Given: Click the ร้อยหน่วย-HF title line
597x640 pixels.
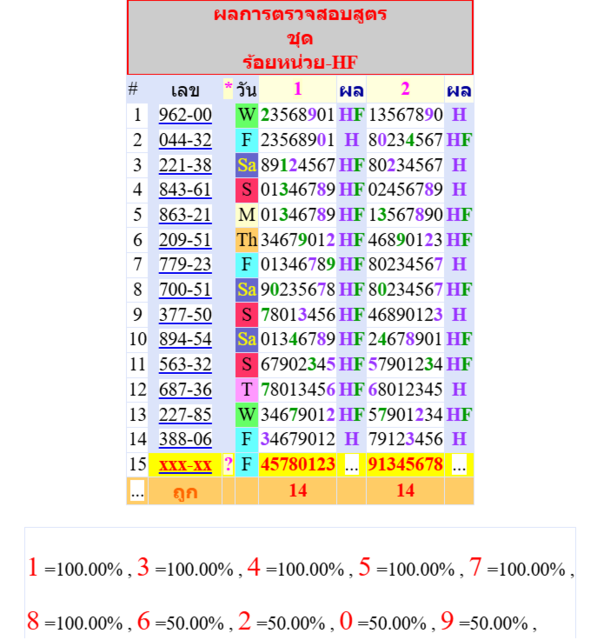Looking at the screenshot, I should [300, 62].
